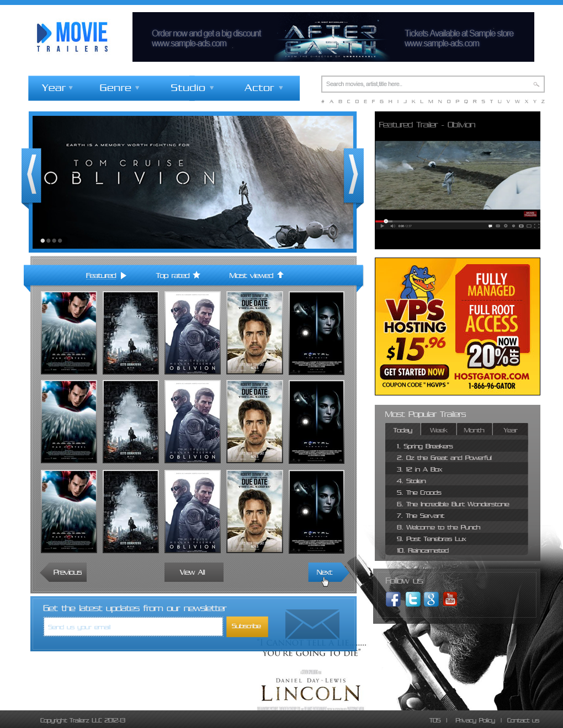Expand the Studio dropdown menu
The height and width of the screenshot is (728, 563).
[192, 88]
